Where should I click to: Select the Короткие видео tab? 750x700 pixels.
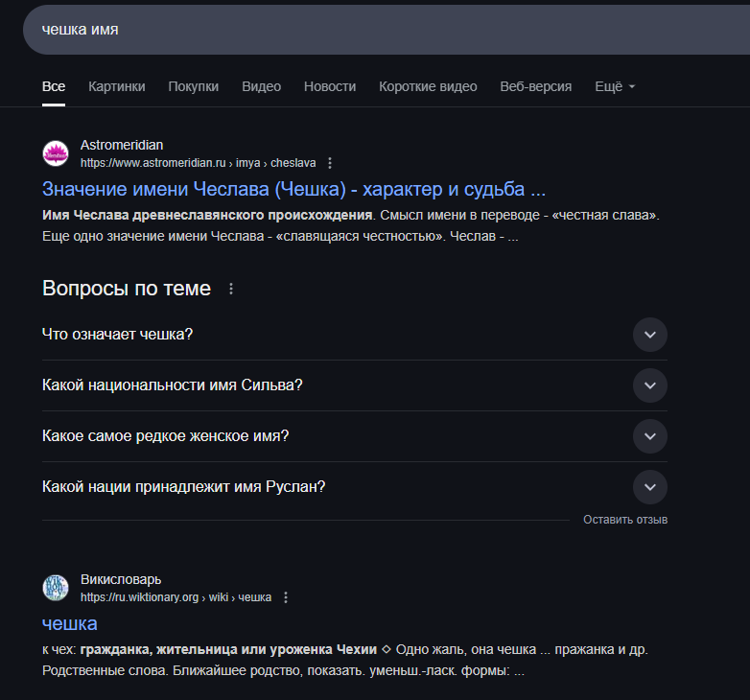click(428, 86)
